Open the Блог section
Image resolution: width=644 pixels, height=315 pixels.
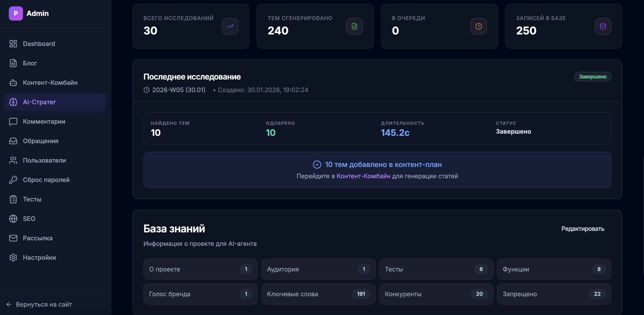pyautogui.click(x=30, y=63)
